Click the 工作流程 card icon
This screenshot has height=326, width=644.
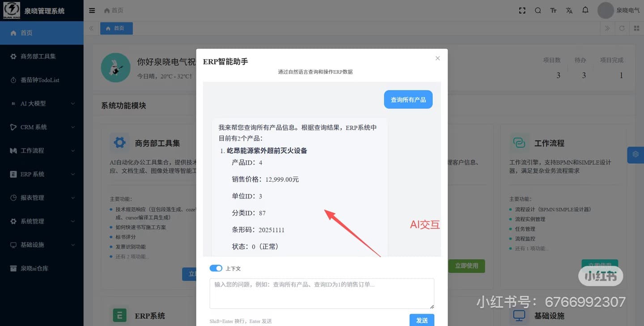coord(519,143)
